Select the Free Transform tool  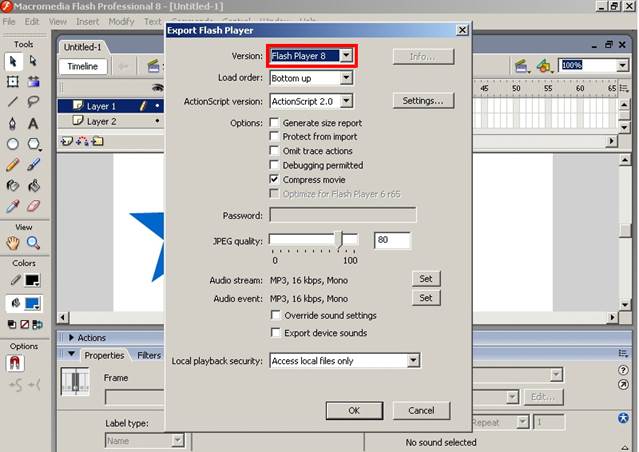click(13, 82)
